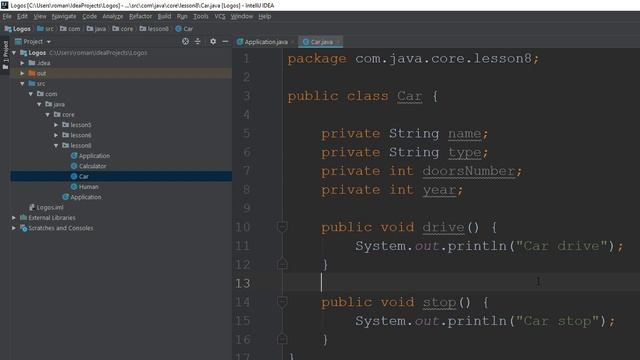640x360 pixels.
Task: Click fold end marker at line 16
Action: click(x=282, y=339)
